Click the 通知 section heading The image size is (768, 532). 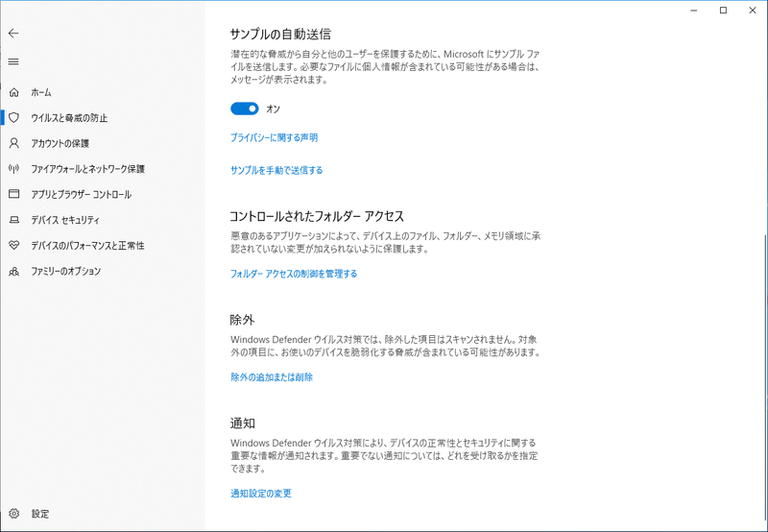point(243,423)
